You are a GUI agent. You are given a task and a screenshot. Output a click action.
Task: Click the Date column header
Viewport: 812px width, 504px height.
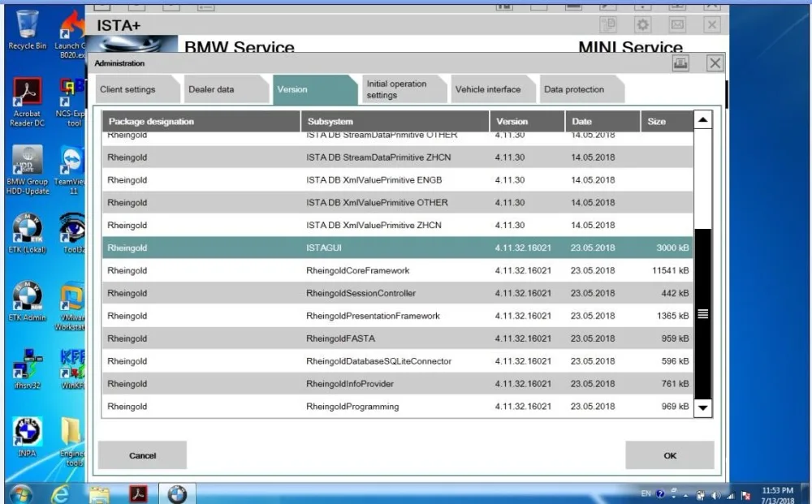[x=603, y=122]
